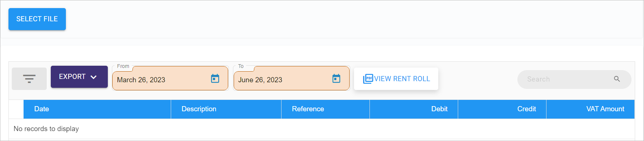Image resolution: width=644 pixels, height=141 pixels.
Task: Edit the To date June 26, 2023
Action: click(x=260, y=80)
